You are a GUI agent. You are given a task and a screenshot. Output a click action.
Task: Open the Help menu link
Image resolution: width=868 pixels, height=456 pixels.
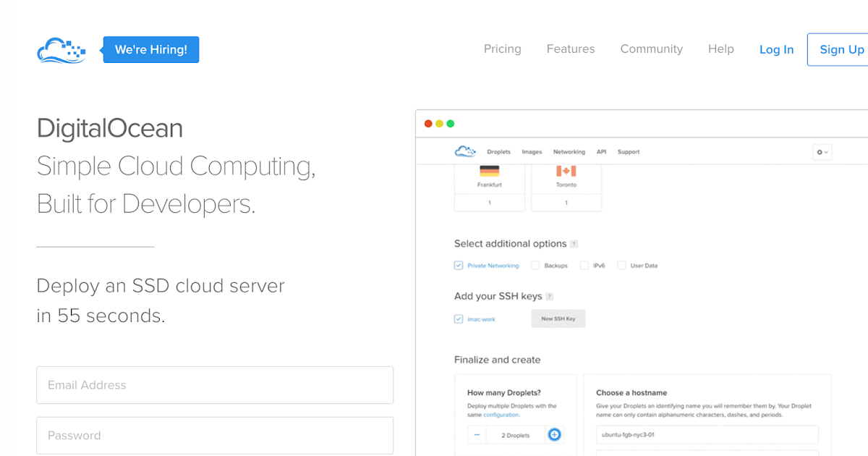tap(721, 49)
